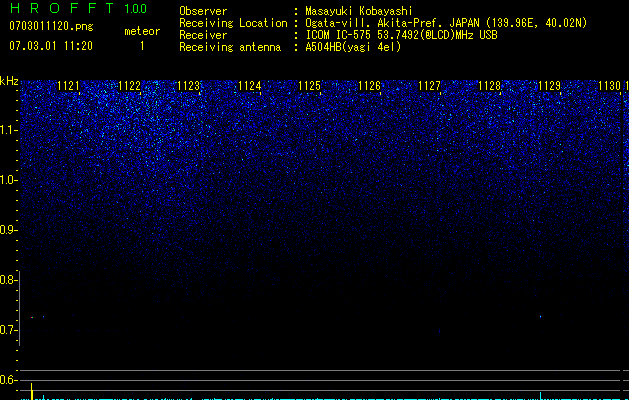629x400 pixels.
Task: Click the kHz axis unit label
Action: click(9, 81)
